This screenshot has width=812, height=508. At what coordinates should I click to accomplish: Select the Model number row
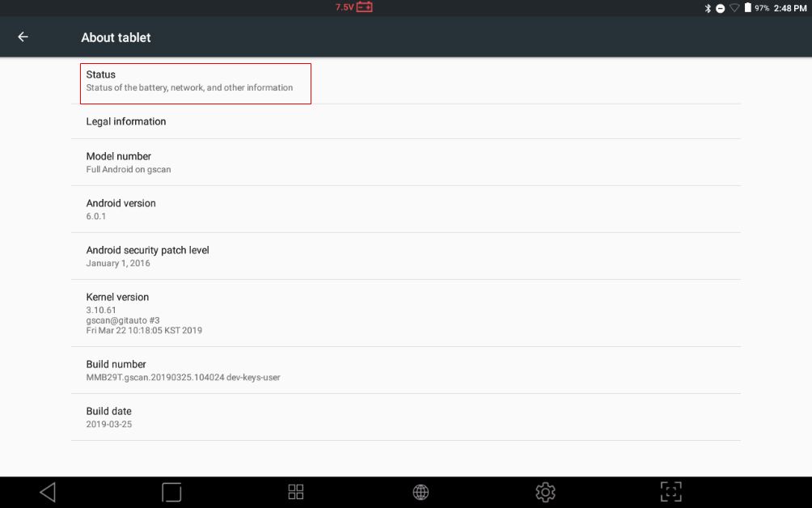point(406,162)
